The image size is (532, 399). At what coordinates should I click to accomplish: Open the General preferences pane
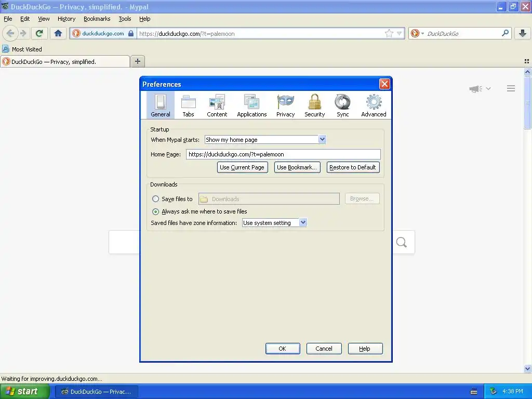(161, 105)
